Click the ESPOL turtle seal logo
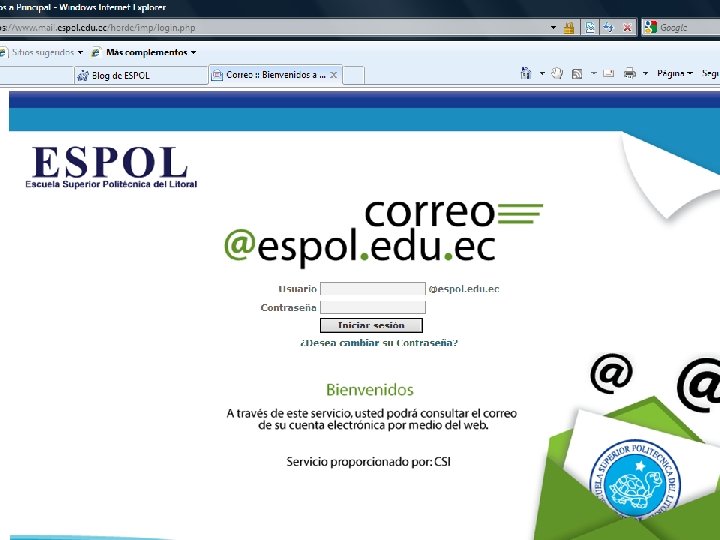Screen dimensions: 720x540 [636, 480]
